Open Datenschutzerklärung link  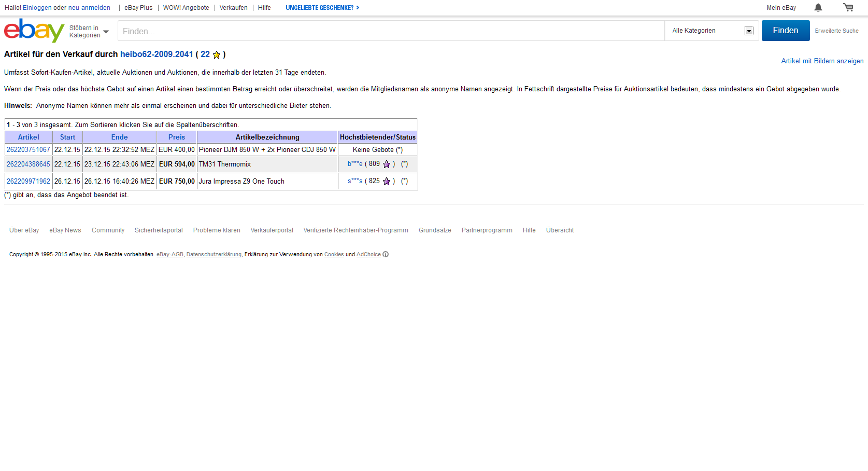pyautogui.click(x=214, y=255)
